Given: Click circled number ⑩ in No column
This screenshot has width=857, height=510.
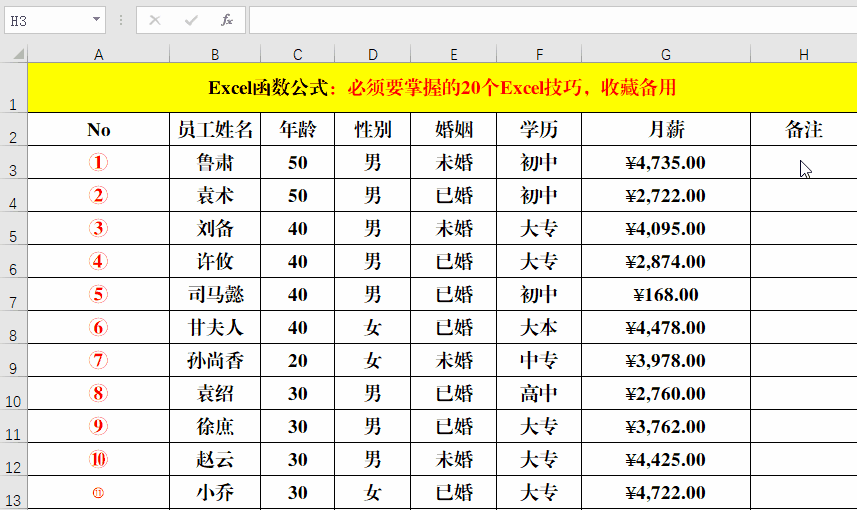Looking at the screenshot, I should 98,460.
